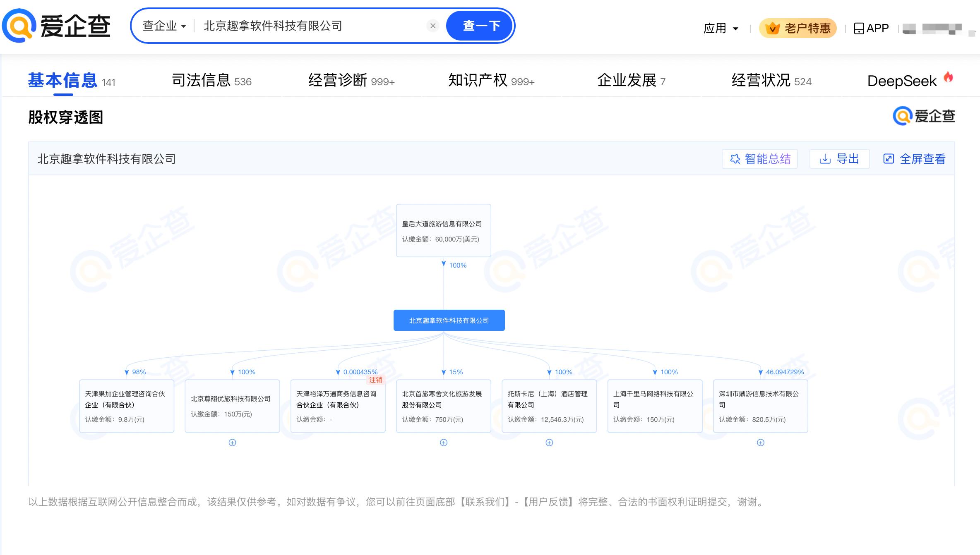Open 天津果加企业管理咨询合伙企业 node
This screenshot has height=555, width=980.
(x=127, y=406)
